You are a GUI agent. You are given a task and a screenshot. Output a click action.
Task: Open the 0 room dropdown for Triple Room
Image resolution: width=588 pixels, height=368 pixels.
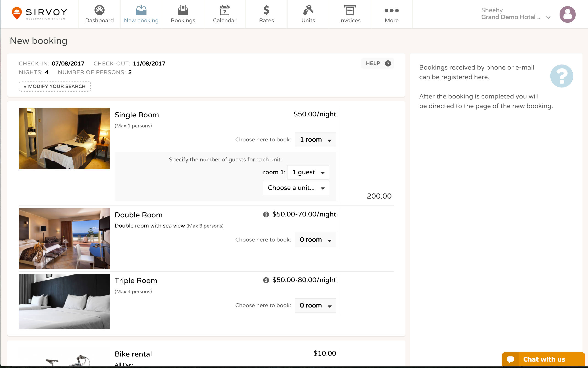tap(315, 306)
